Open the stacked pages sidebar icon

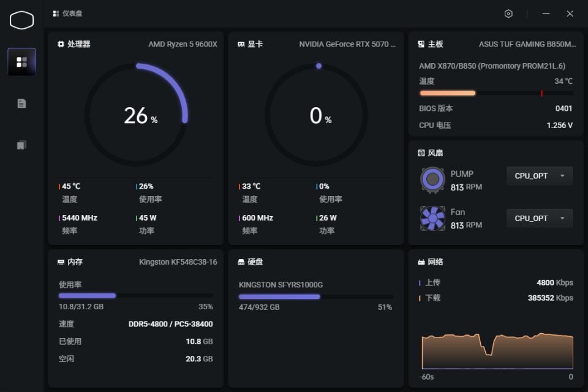22,145
